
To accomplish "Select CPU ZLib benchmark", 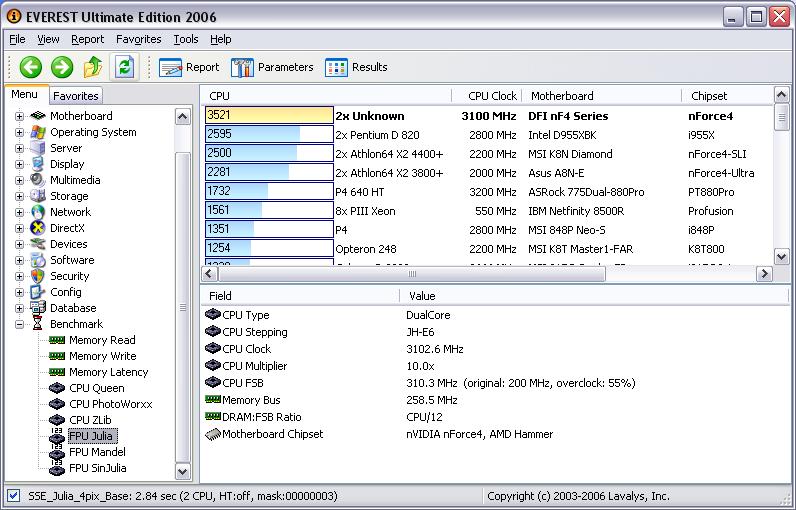I will 90,420.
